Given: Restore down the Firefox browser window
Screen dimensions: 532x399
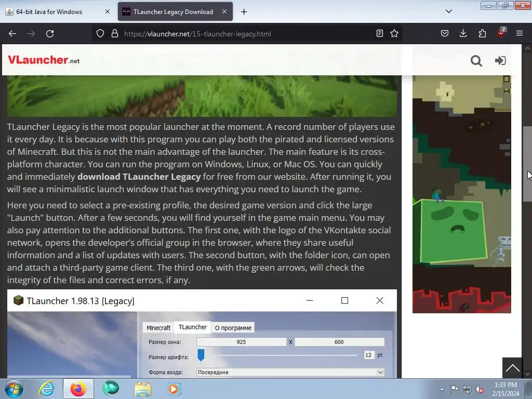Looking at the screenshot, I should 506,6.
